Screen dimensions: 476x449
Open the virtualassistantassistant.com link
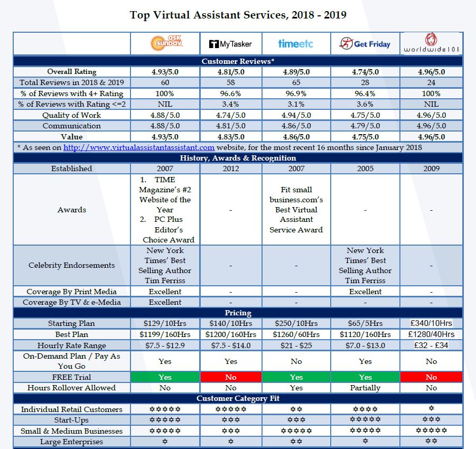pyautogui.click(x=139, y=147)
